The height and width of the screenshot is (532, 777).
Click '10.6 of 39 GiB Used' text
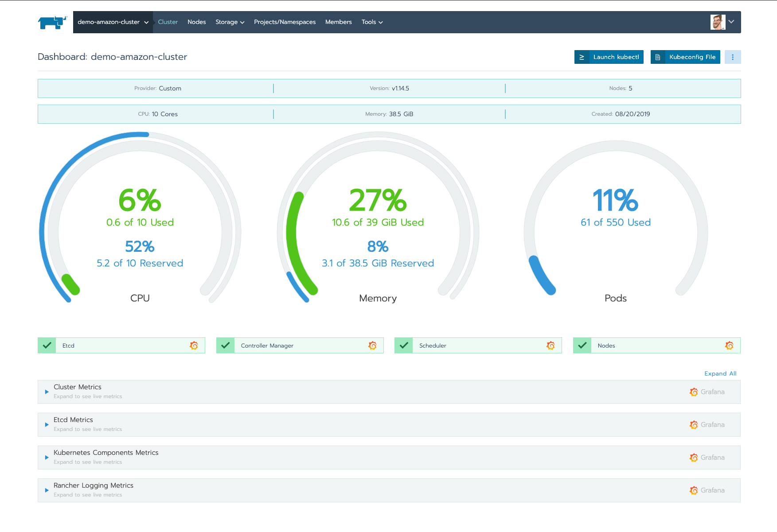pyautogui.click(x=378, y=223)
